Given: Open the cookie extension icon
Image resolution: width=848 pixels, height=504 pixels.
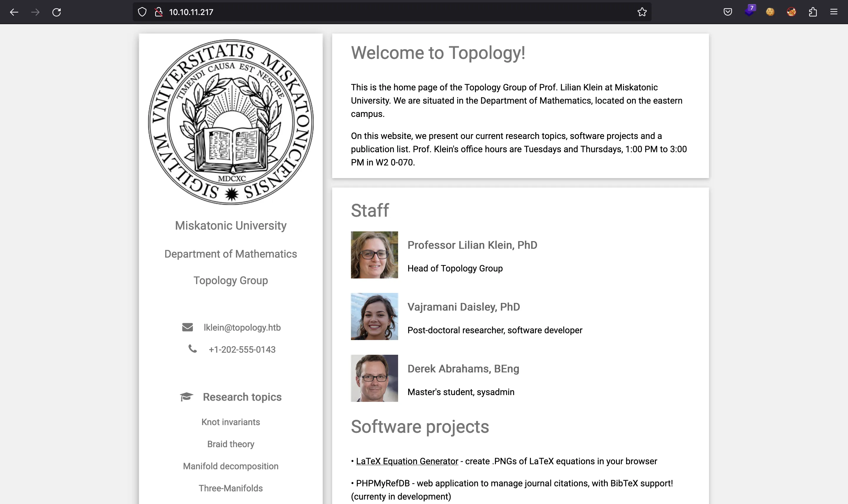Looking at the screenshot, I should click(x=770, y=12).
